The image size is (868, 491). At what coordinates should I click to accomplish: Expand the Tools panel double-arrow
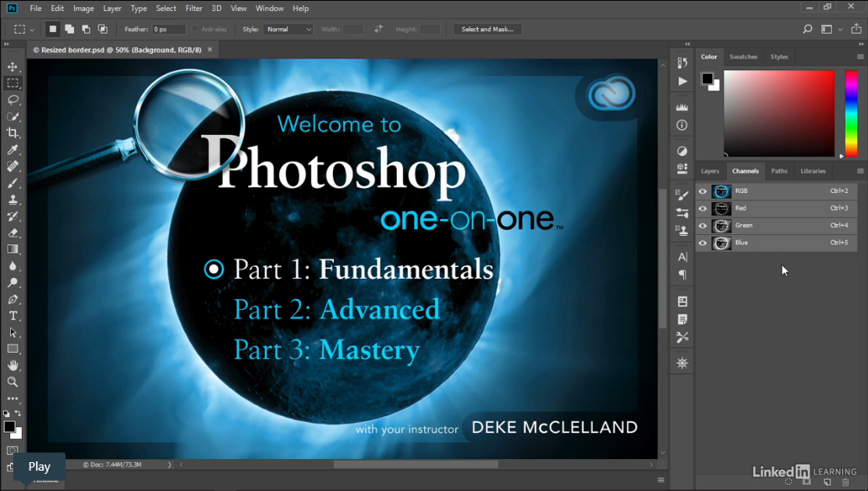coord(7,44)
